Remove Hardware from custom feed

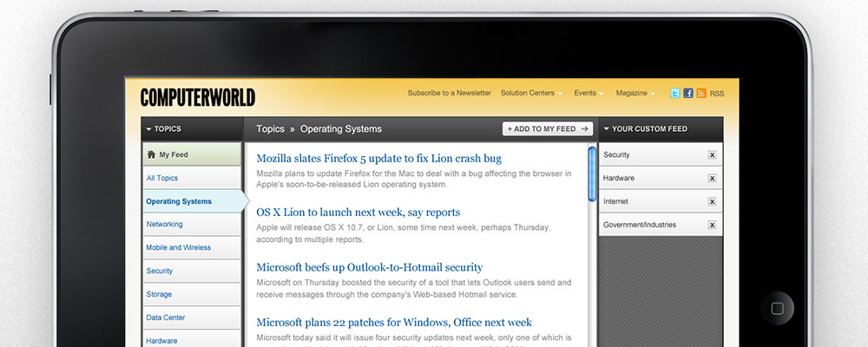[712, 178]
